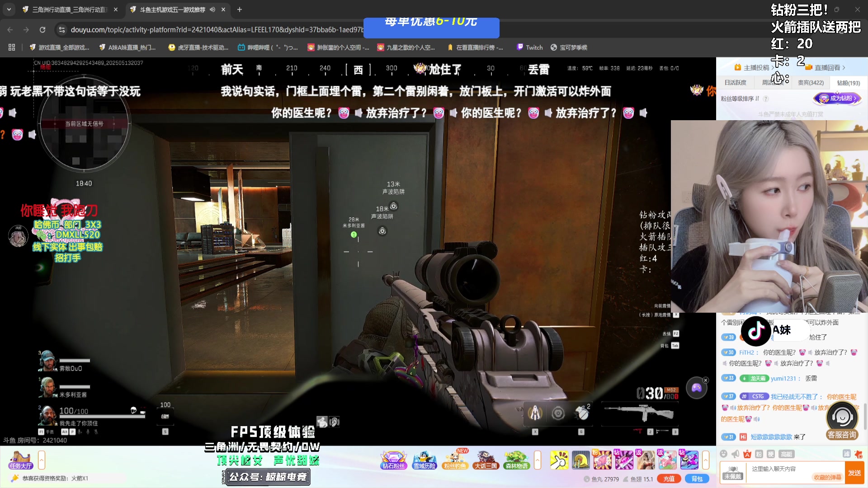This screenshot has height=488, width=868.
Task: Open the 哔哩哔哩 bookmark
Action: (268, 47)
